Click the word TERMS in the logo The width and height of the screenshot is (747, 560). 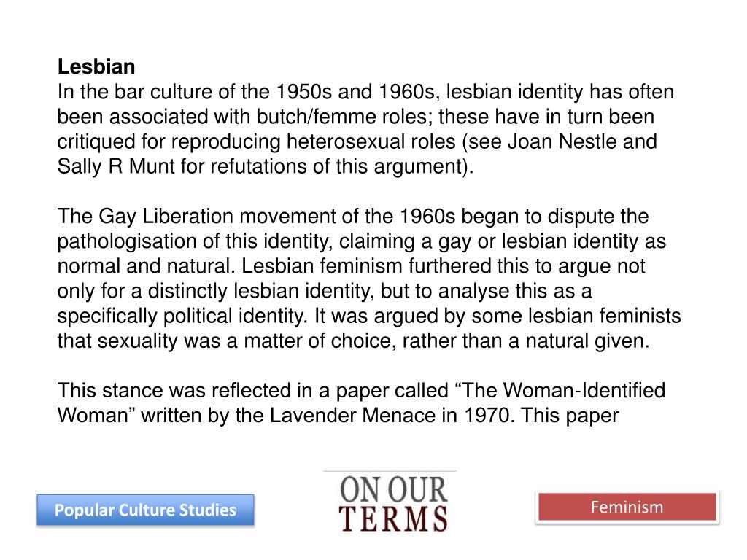pyautogui.click(x=393, y=519)
